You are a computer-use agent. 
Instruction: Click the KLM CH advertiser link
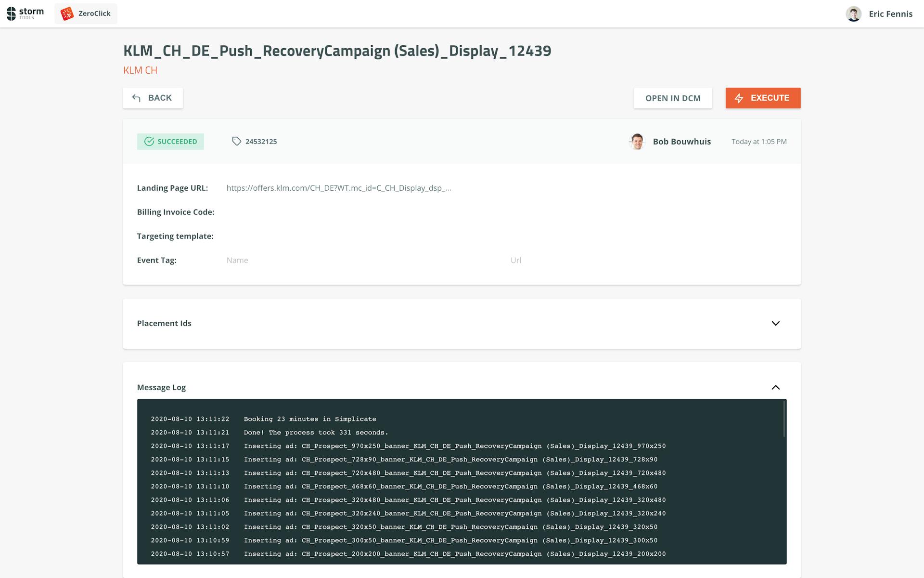(140, 70)
